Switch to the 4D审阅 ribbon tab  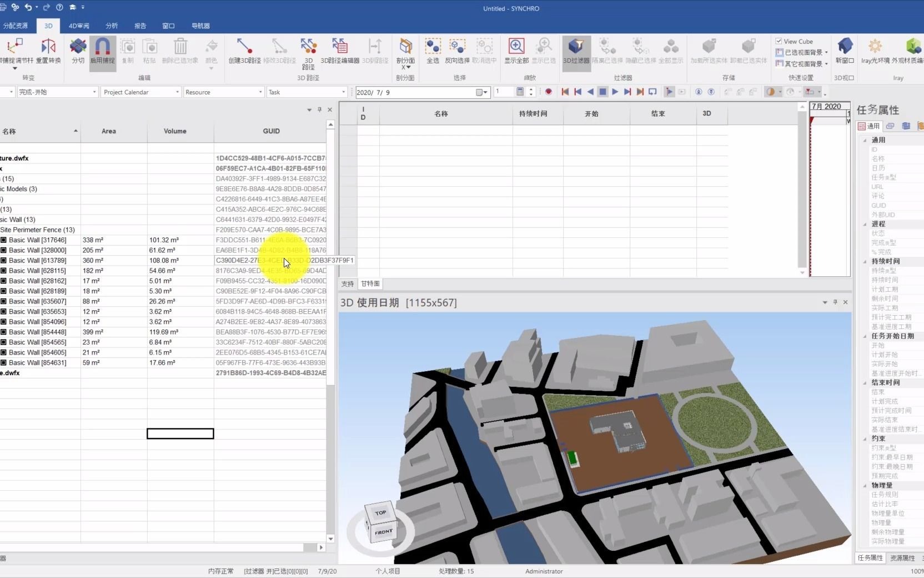pos(79,26)
